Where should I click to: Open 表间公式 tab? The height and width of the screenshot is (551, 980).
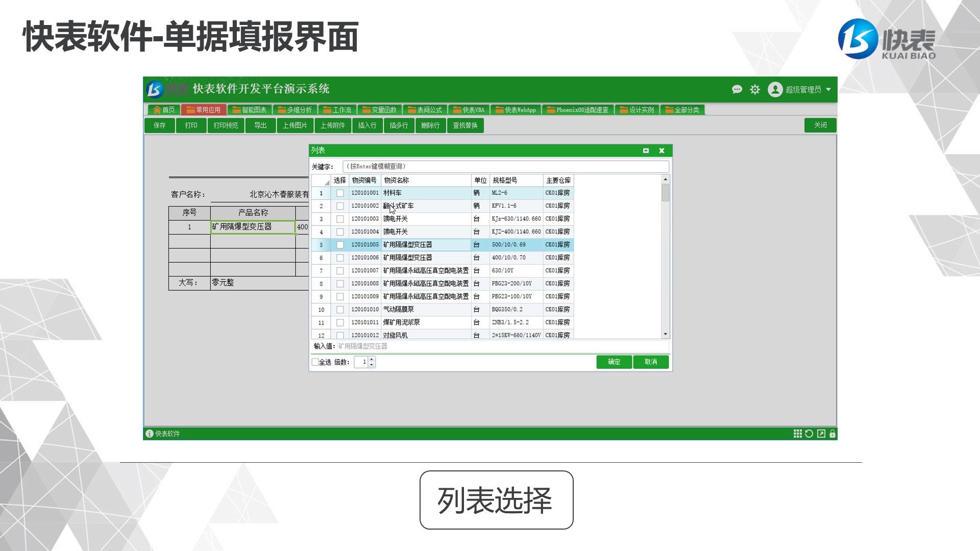click(x=425, y=110)
